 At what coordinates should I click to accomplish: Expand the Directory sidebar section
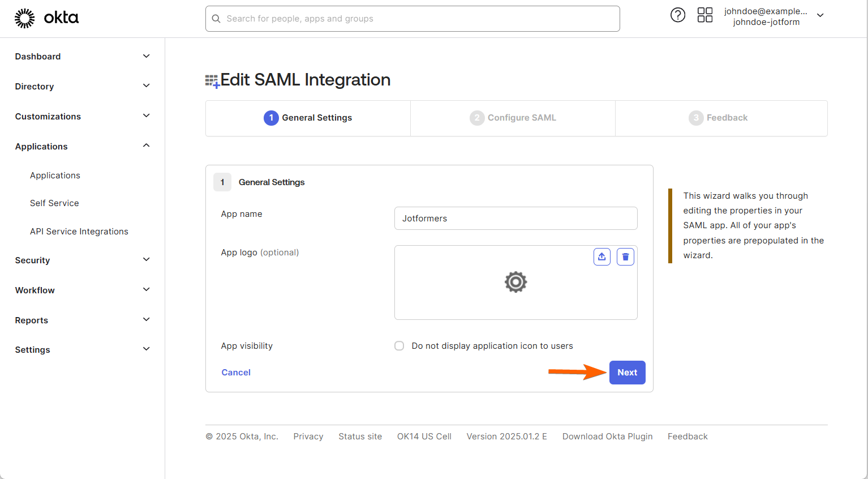[83, 87]
